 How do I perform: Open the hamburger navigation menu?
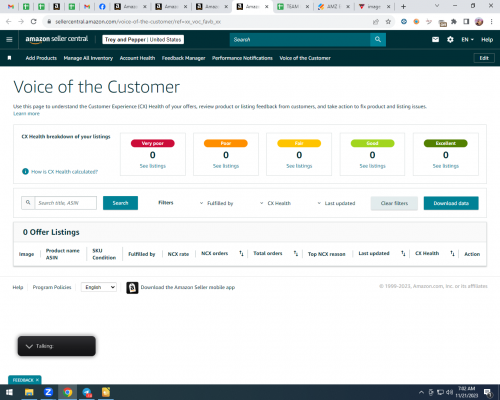click(9, 40)
